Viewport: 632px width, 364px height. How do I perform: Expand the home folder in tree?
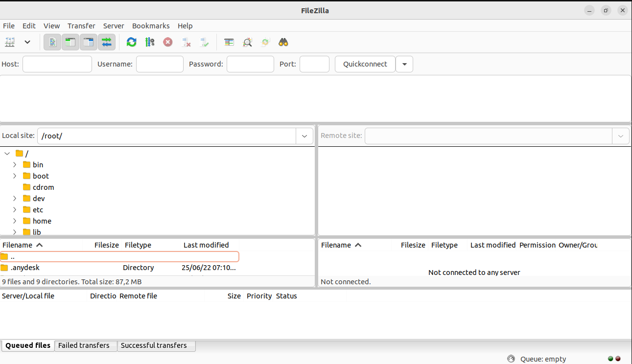click(15, 221)
